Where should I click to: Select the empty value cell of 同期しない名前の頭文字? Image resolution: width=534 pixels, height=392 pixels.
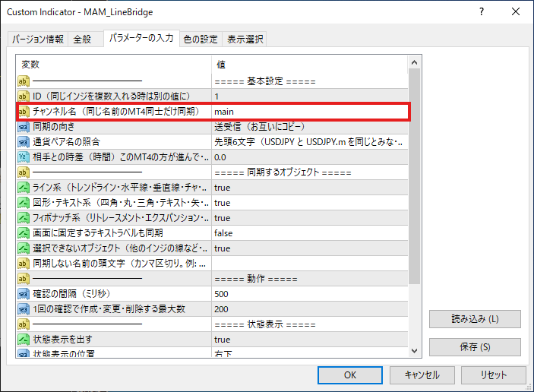tap(309, 264)
